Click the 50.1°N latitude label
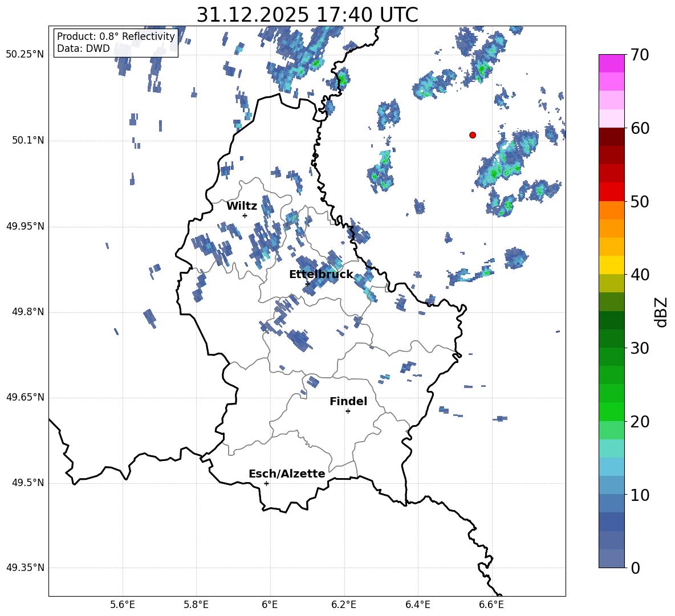Image resolution: width=675 pixels, height=616 pixels. tap(27, 141)
